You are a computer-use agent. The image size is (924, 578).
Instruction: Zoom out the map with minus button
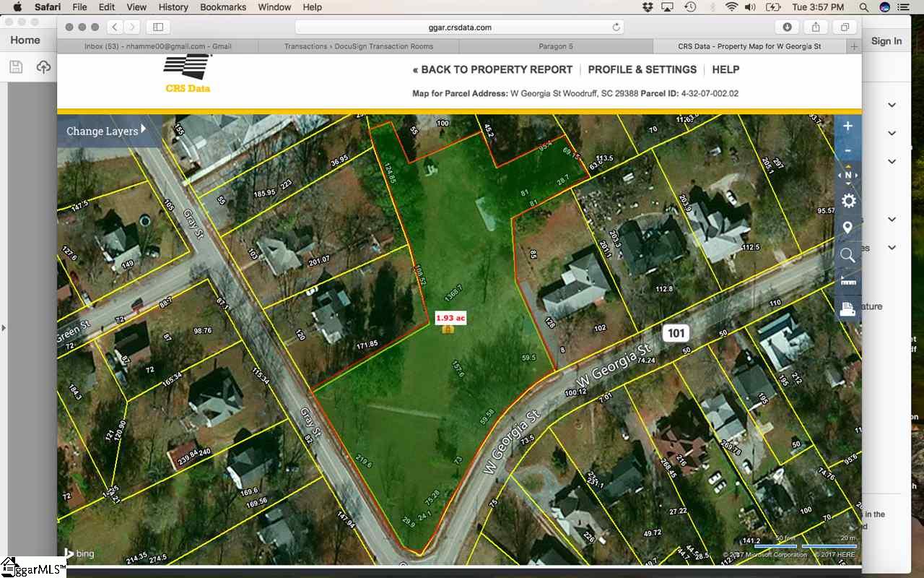(847, 150)
